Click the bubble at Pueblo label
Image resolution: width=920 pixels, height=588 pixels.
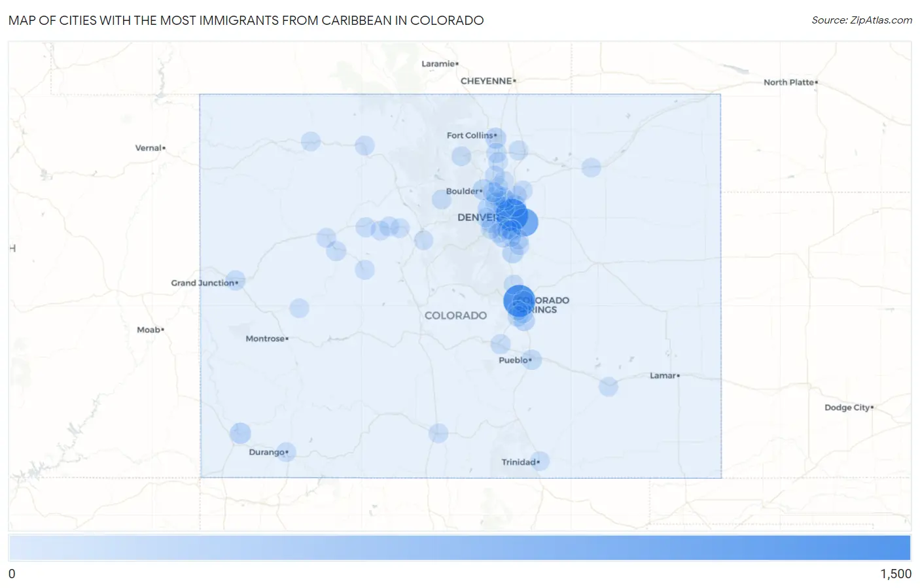(x=531, y=359)
